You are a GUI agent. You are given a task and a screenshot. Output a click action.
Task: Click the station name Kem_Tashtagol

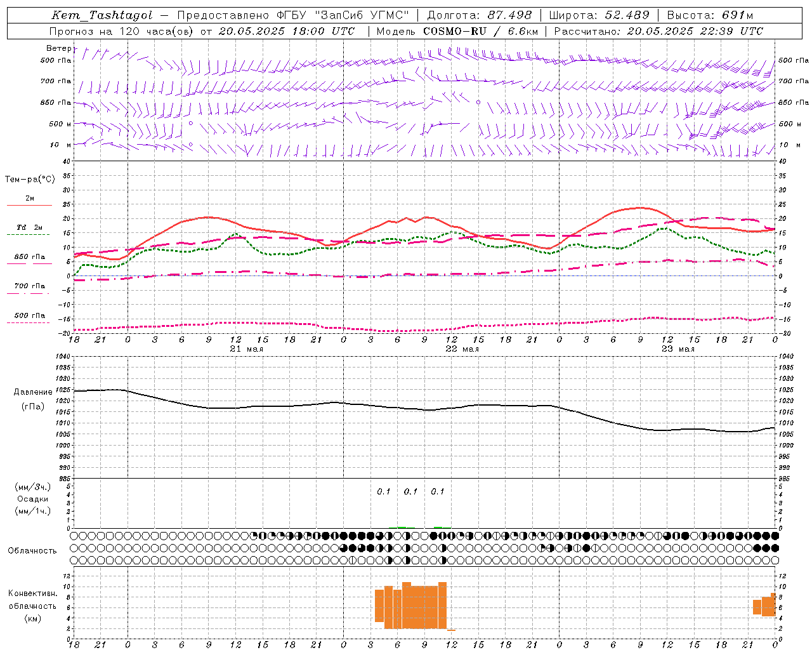tap(102, 15)
